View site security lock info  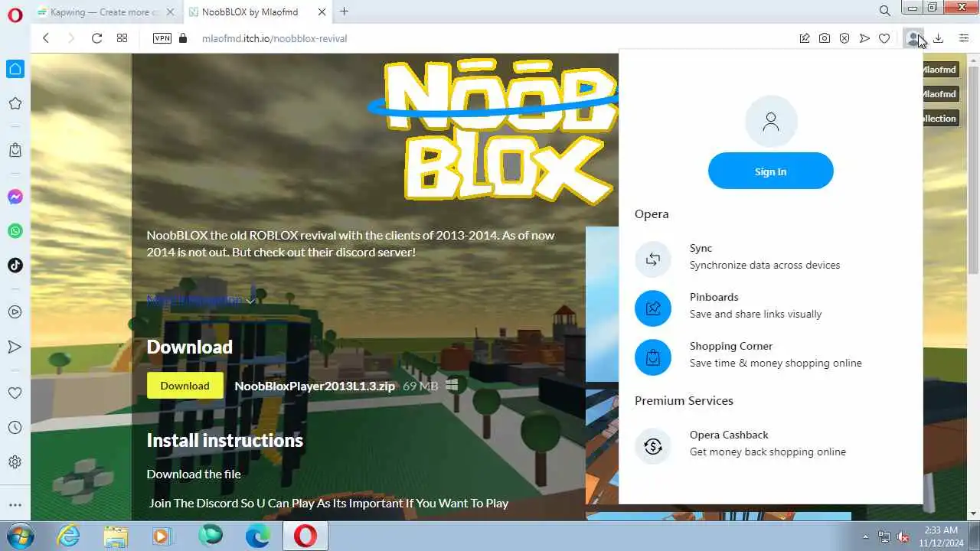182,38
